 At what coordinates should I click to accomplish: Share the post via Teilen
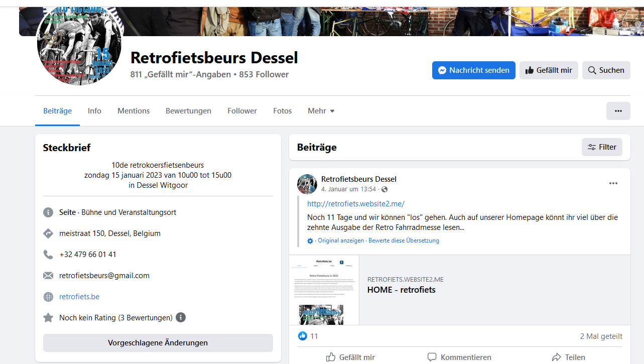click(568, 357)
